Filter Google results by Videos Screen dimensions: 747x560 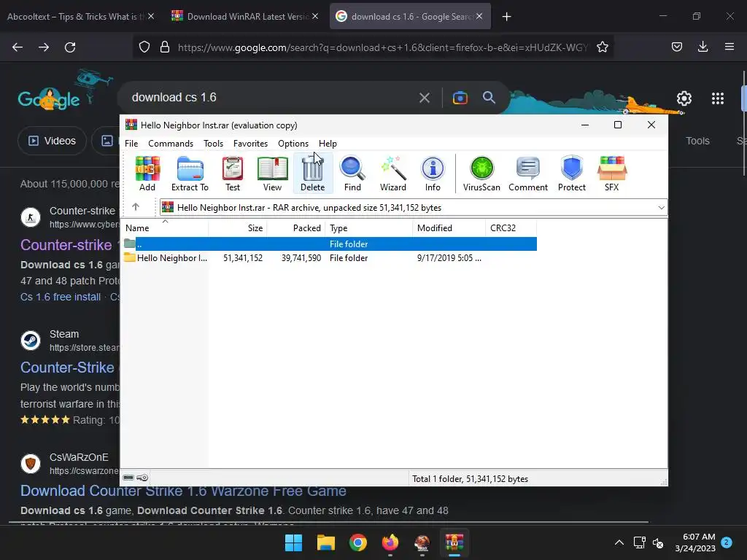click(x=53, y=141)
